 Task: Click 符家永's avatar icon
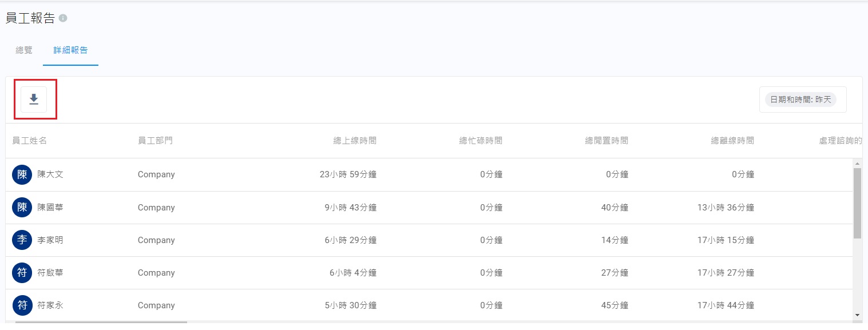coord(22,305)
